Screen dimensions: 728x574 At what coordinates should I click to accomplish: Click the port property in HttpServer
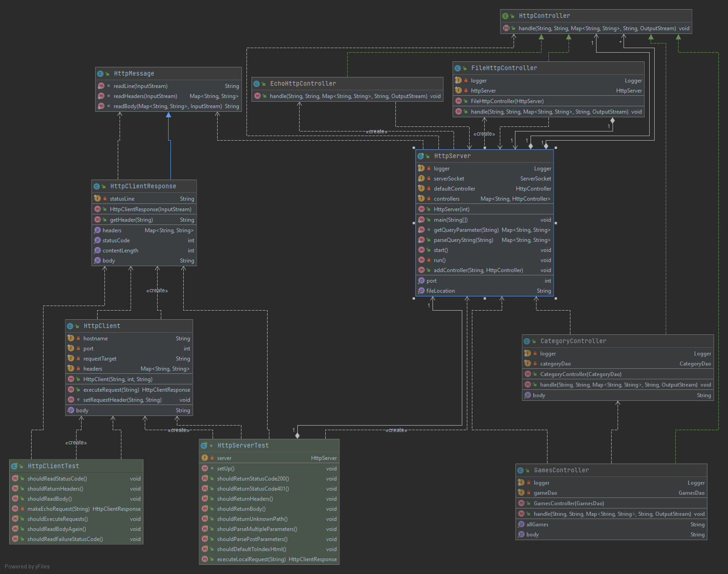(x=485, y=281)
